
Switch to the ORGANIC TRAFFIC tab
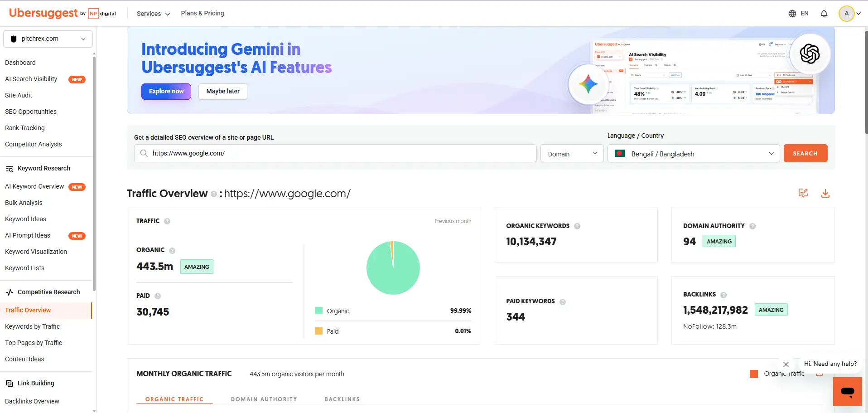coord(174,399)
